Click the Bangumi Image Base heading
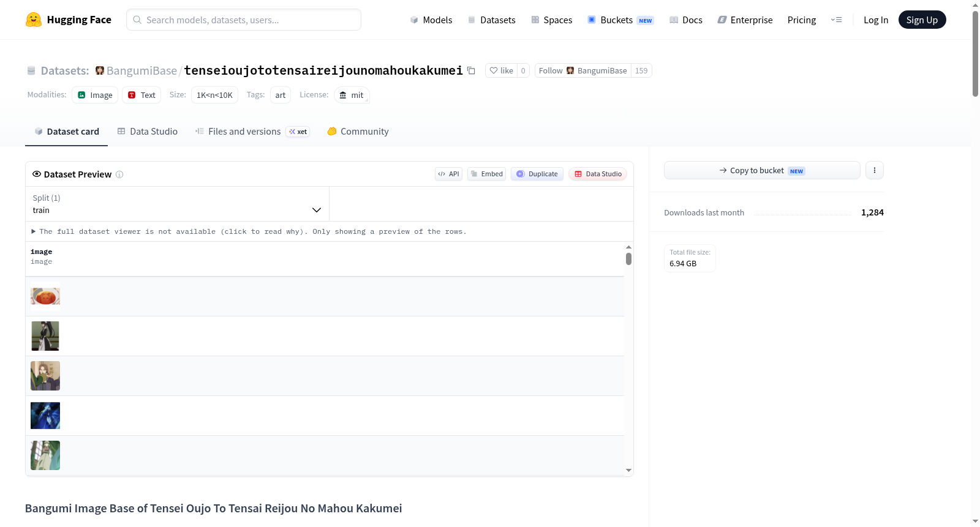Image resolution: width=980 pixels, height=527 pixels. coord(214,508)
